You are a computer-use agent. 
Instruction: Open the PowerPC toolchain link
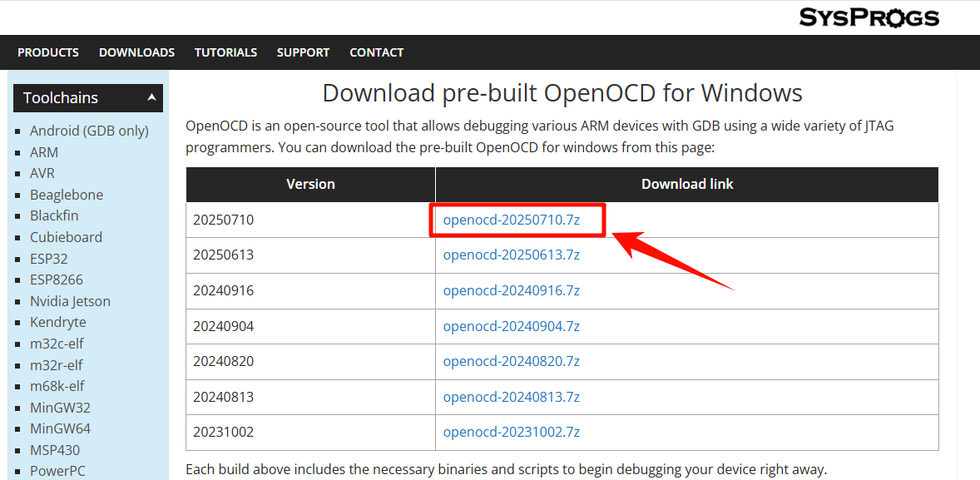[57, 471]
